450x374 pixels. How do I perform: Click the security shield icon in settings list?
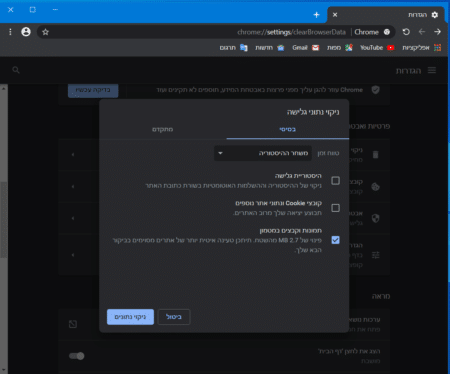(x=376, y=218)
